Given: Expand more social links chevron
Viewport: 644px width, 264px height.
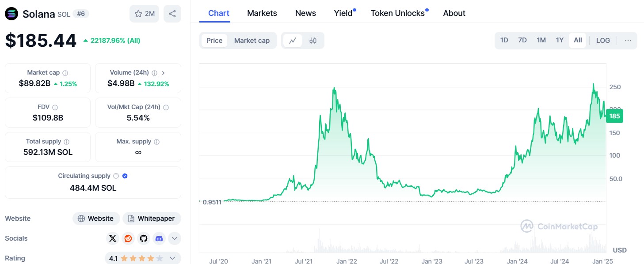Looking at the screenshot, I should pyautogui.click(x=175, y=238).
